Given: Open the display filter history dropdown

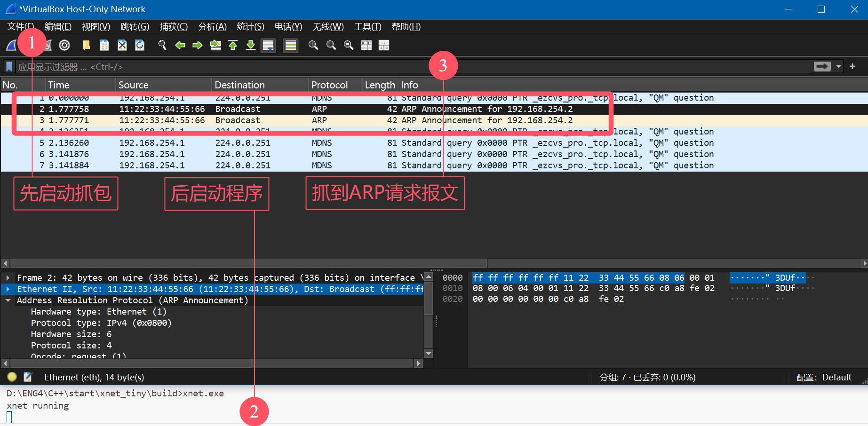Looking at the screenshot, I should [838, 67].
